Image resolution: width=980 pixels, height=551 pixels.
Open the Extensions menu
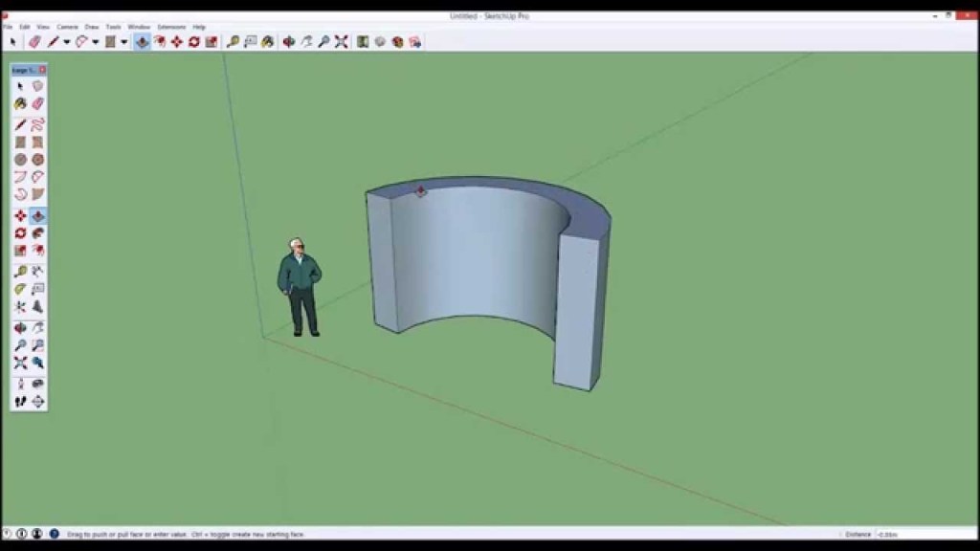coord(171,27)
